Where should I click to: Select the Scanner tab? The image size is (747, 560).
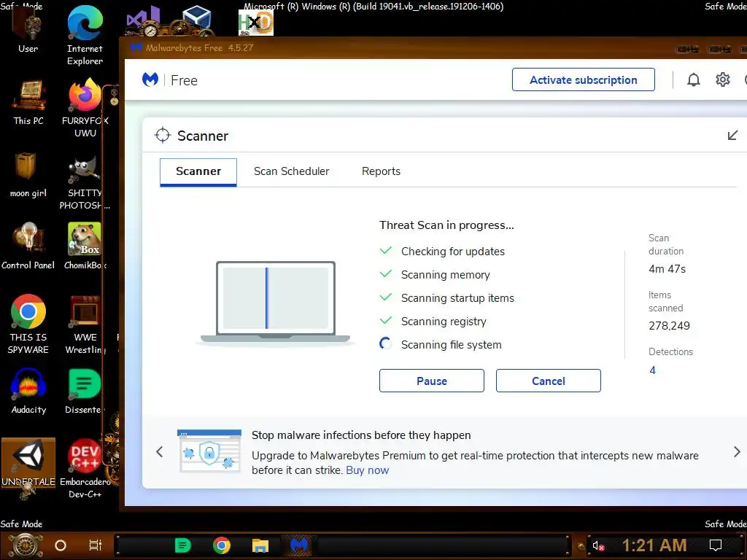(198, 172)
